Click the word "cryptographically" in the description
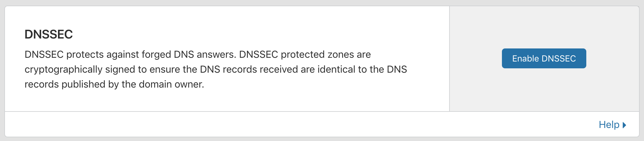 [x=63, y=69]
